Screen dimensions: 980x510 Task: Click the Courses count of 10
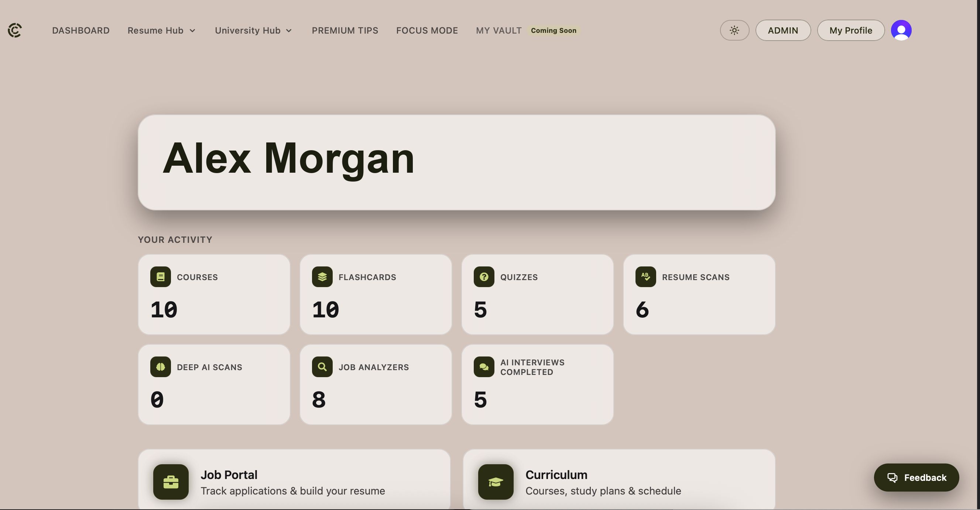pos(164,310)
